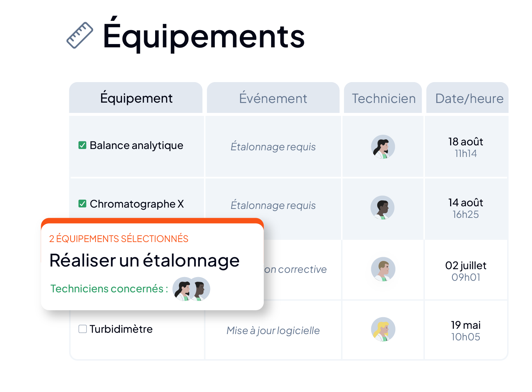Click the ruler icon beside Équipements title
This screenshot has width=532, height=392.
80,35
